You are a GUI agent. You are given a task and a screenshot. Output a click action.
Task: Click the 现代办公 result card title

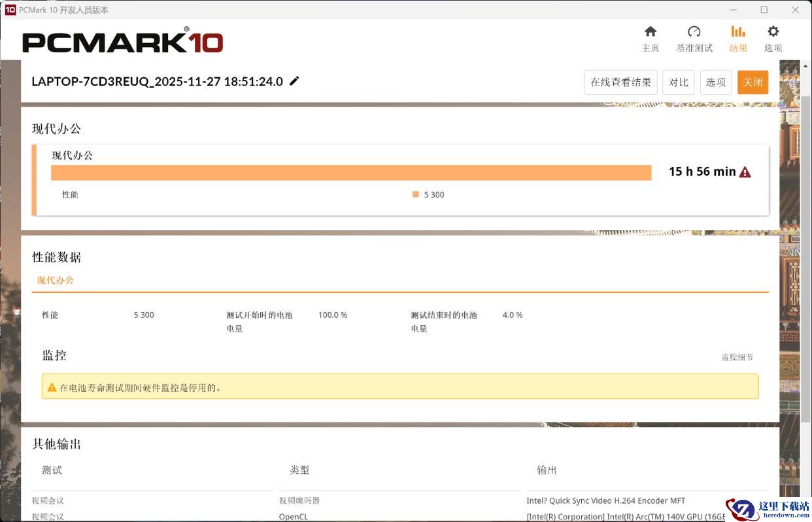pos(73,156)
